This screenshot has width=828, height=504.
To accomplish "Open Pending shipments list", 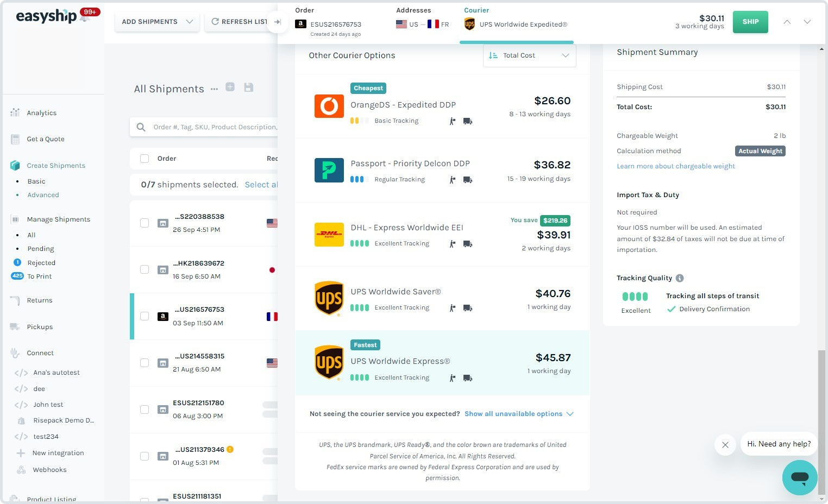I will pyautogui.click(x=41, y=249).
